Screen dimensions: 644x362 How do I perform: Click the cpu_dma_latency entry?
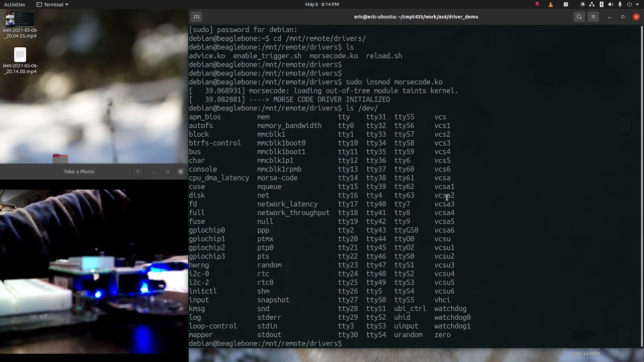point(219,178)
